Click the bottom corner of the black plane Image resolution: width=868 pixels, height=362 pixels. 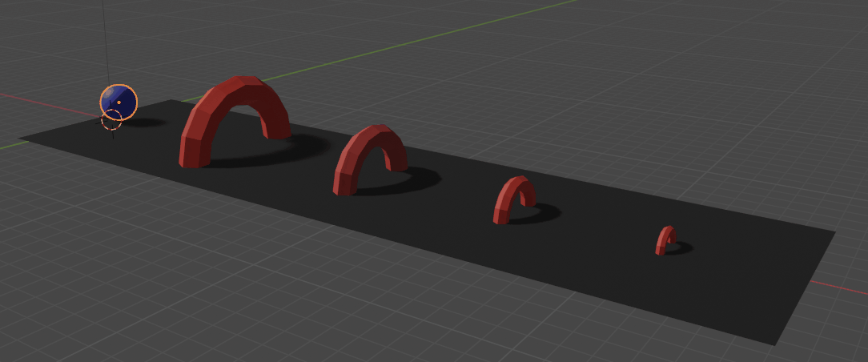coord(774,344)
